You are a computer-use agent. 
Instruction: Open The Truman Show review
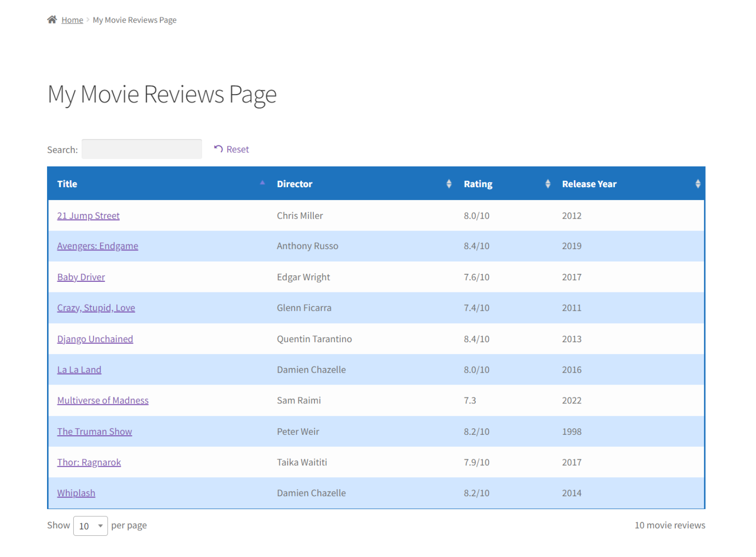tap(94, 431)
